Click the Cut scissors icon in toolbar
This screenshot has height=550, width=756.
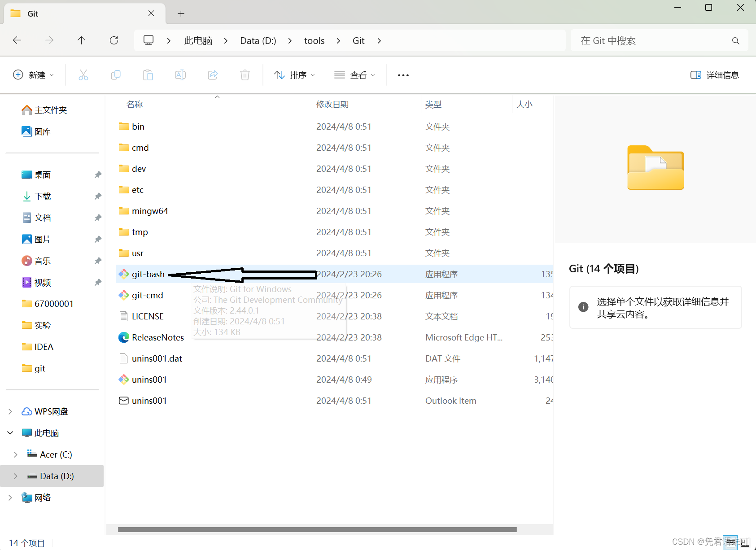(83, 75)
